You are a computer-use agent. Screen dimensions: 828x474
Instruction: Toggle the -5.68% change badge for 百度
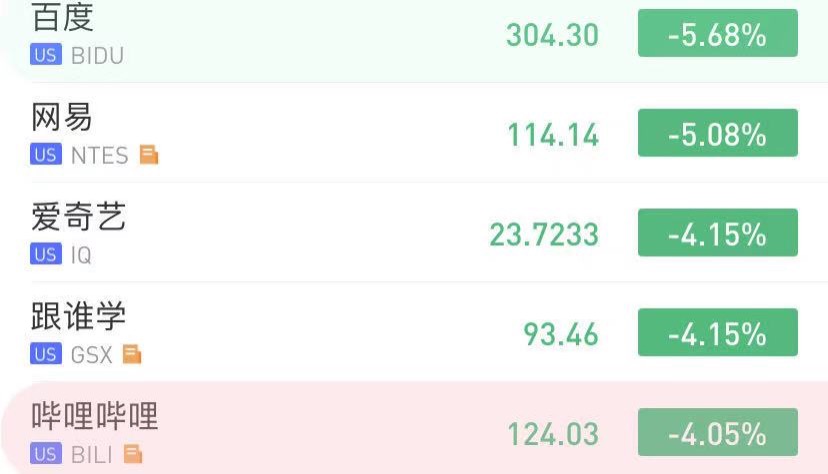pos(717,34)
